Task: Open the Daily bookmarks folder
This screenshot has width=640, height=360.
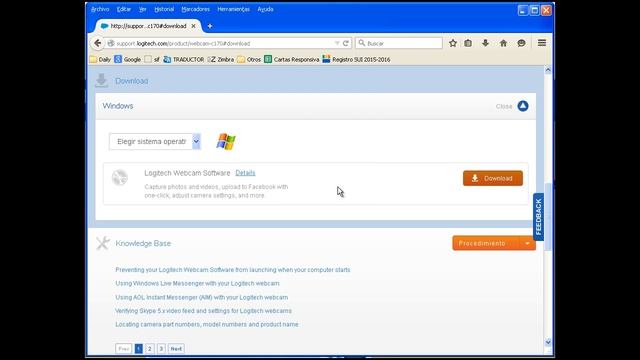Action: [x=100, y=60]
